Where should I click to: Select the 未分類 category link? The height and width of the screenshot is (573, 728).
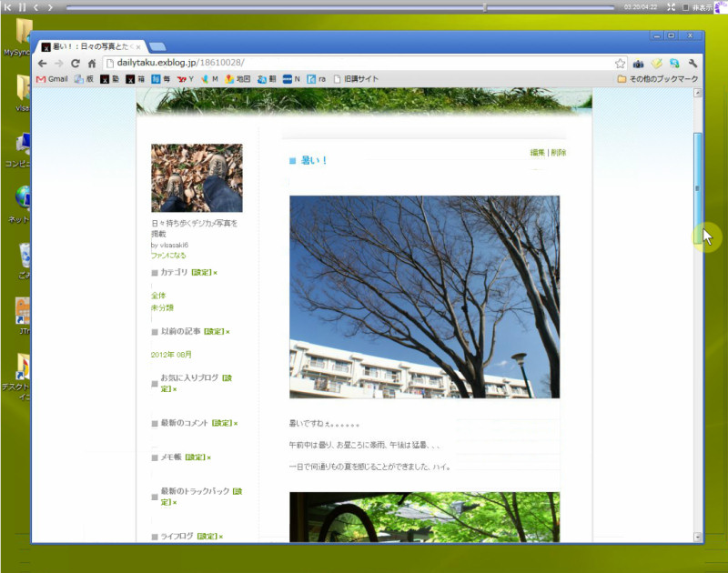click(162, 307)
